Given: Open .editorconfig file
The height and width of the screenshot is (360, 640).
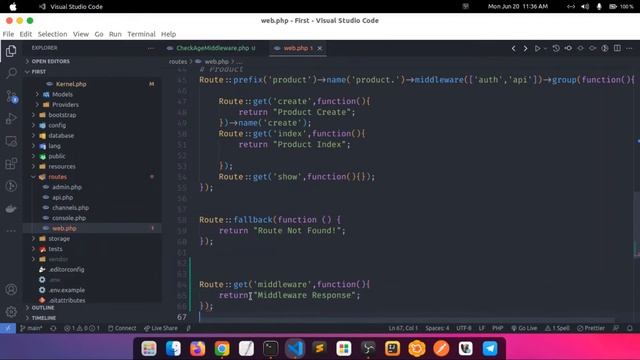Looking at the screenshot, I should tap(66, 269).
